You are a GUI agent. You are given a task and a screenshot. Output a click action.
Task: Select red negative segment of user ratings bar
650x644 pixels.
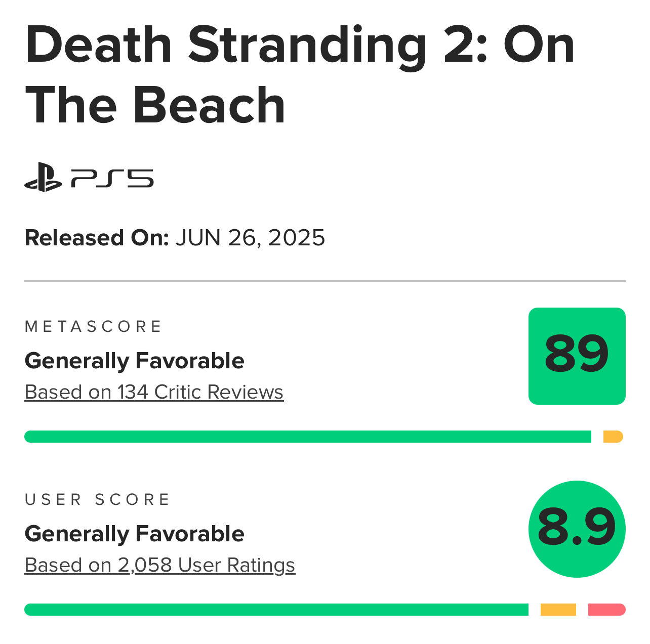tap(607, 610)
